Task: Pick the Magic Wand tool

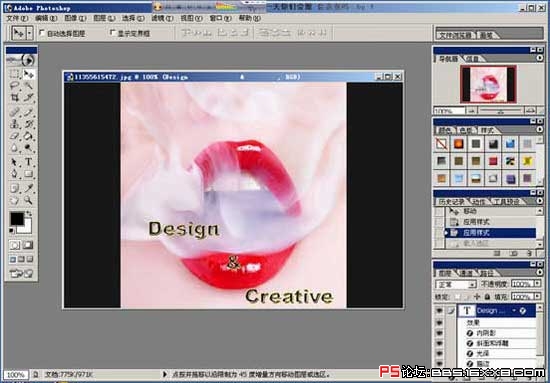Action: point(28,86)
